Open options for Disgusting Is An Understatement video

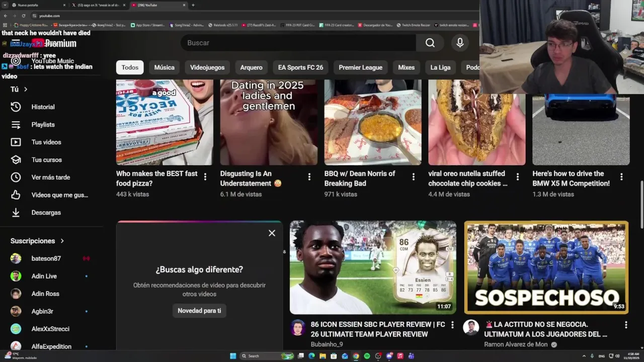click(x=309, y=176)
